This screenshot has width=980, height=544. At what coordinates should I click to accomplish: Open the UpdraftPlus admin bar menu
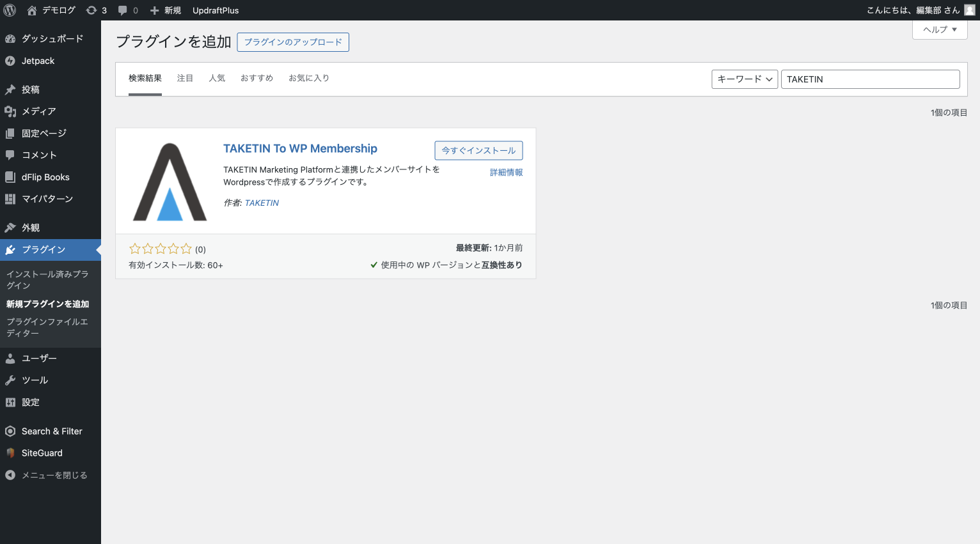tap(216, 10)
